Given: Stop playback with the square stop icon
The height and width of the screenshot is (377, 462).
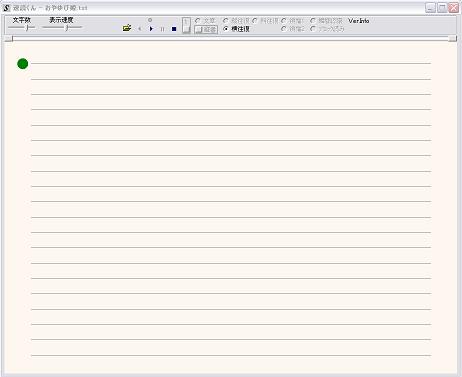Looking at the screenshot, I should [x=174, y=29].
